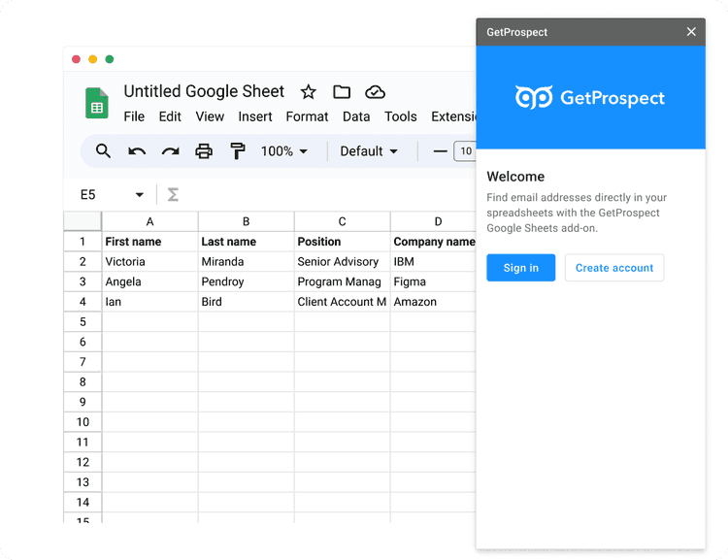Select row 1 header
Viewport: 728px width, 560px height.
[83, 242]
